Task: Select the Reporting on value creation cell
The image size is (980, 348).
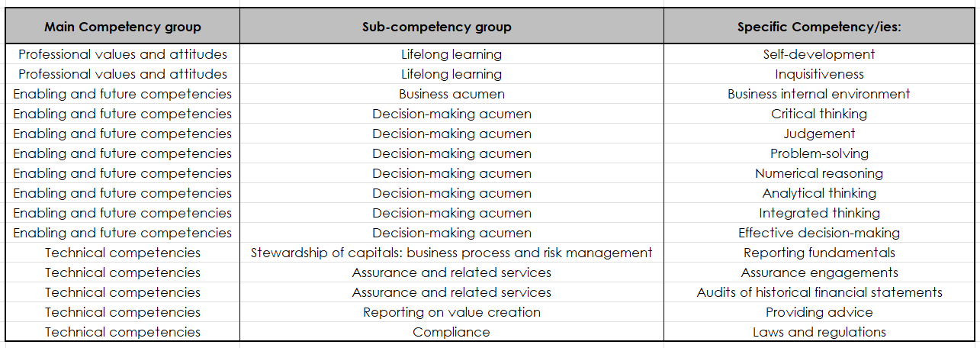Action: [x=451, y=312]
